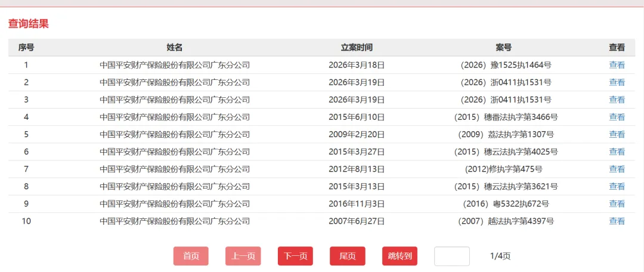644x272 pixels.
Task: Open 查看 link for (2012)修执字第475号
Action: (617, 169)
